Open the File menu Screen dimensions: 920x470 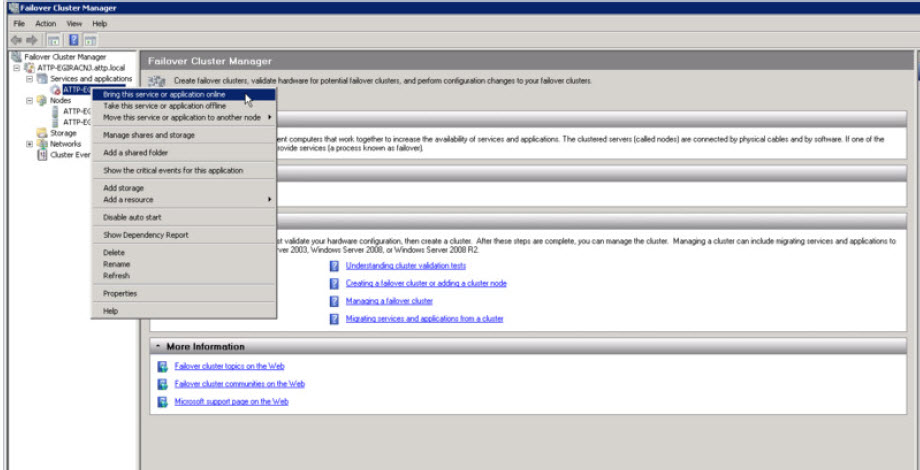19,24
